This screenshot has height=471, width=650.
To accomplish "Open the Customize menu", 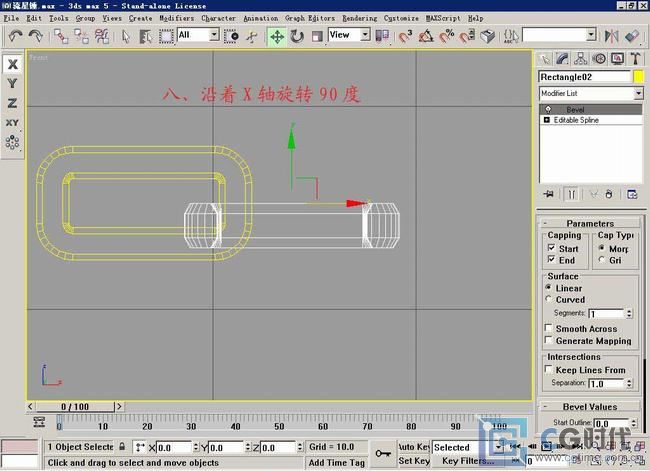I will [x=401, y=18].
